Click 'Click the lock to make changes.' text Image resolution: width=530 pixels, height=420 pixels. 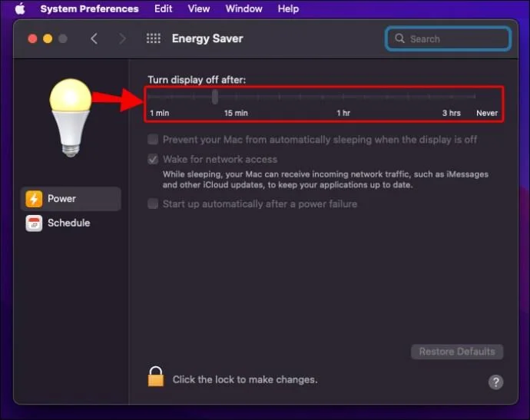pyautogui.click(x=245, y=379)
